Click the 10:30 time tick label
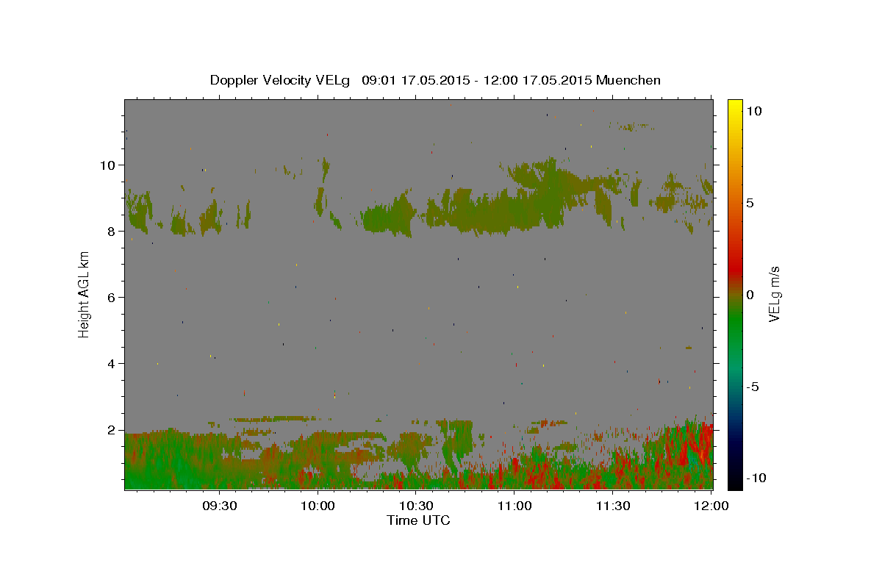Image resolution: width=882 pixels, height=588 pixels. coord(416,506)
